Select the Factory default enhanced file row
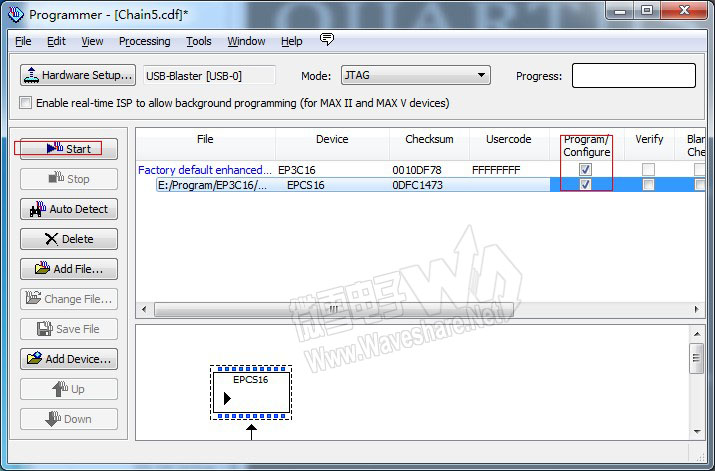Viewport: 715px width, 471px height. coord(205,170)
